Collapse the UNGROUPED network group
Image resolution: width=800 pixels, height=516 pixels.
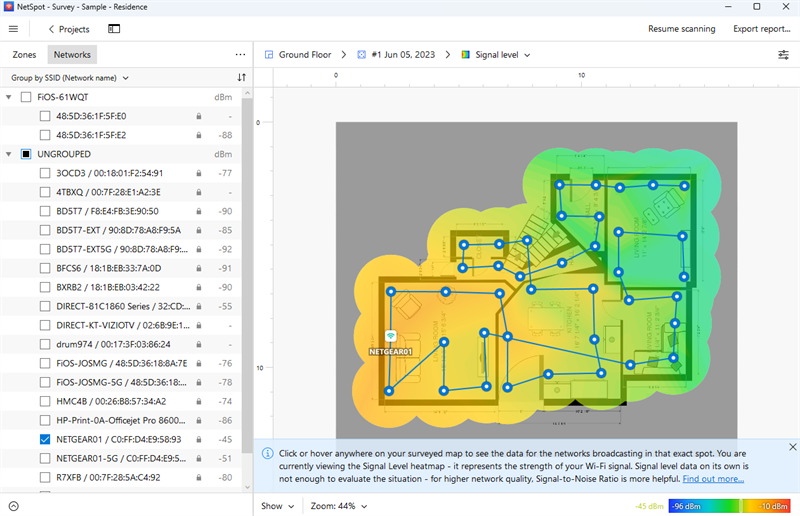click(9, 154)
